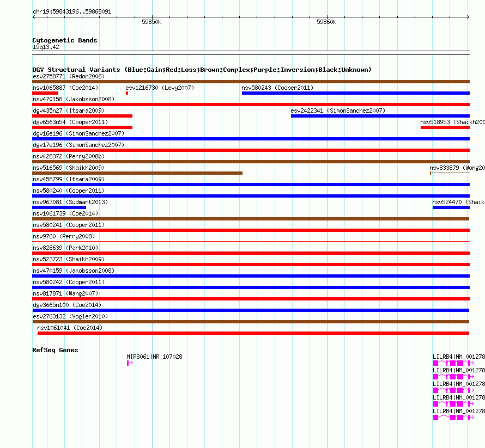485x448 pixels.
Task: Select the short blue nsv963081 bar
Action: [59, 207]
